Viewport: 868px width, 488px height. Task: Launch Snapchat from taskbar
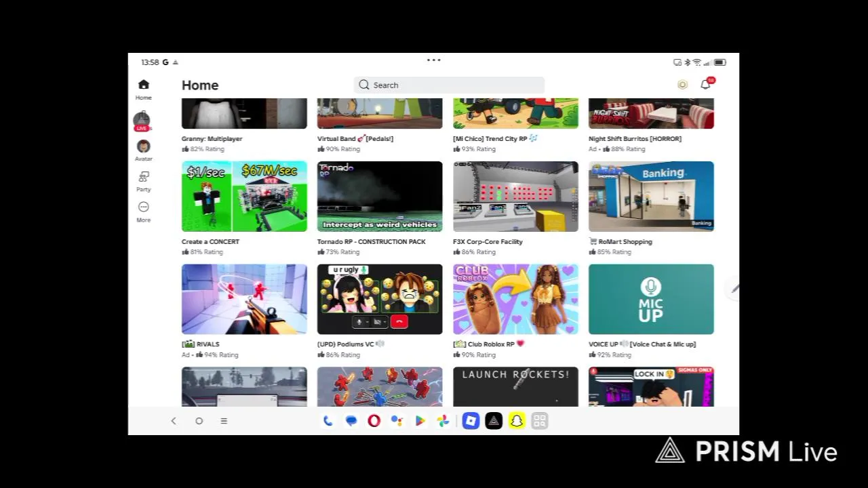(517, 421)
